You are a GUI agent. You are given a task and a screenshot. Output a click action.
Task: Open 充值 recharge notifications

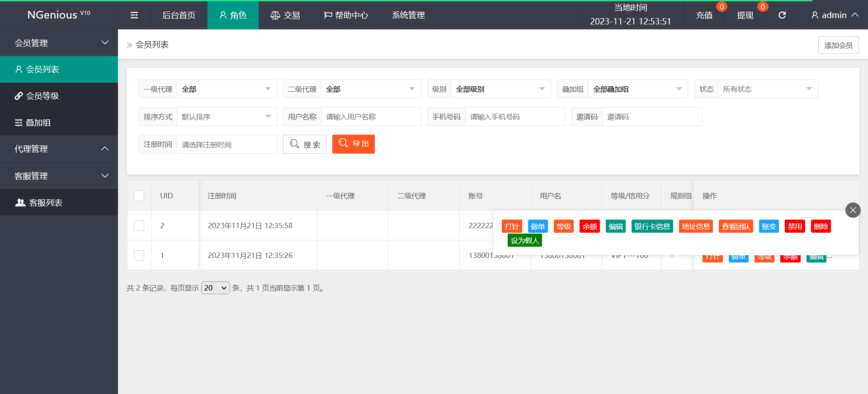tap(704, 15)
